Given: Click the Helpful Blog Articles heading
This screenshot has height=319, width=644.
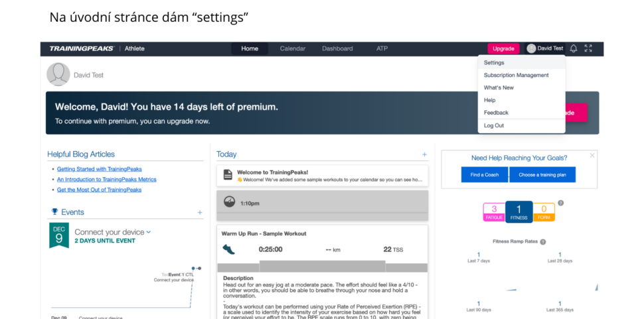Looking at the screenshot, I should (x=81, y=154).
